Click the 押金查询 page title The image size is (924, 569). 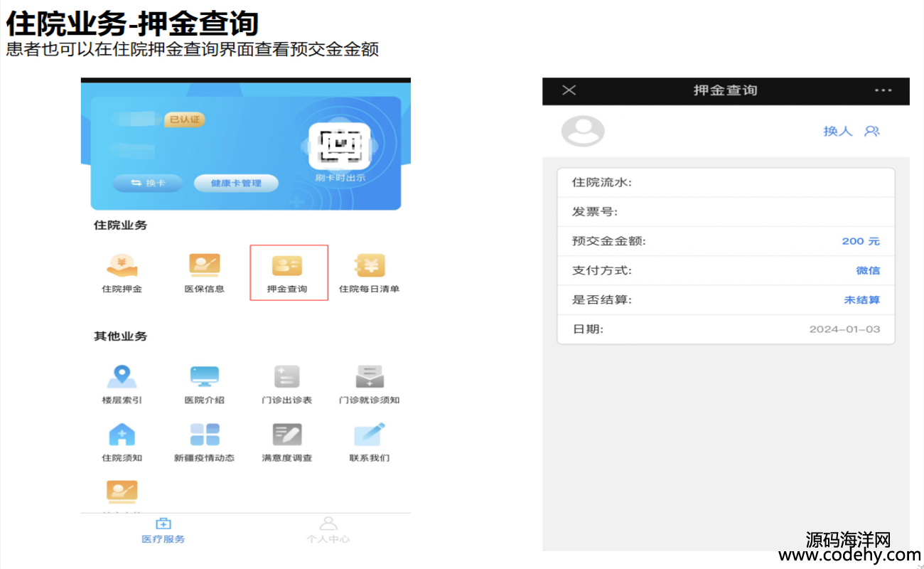[x=726, y=90]
